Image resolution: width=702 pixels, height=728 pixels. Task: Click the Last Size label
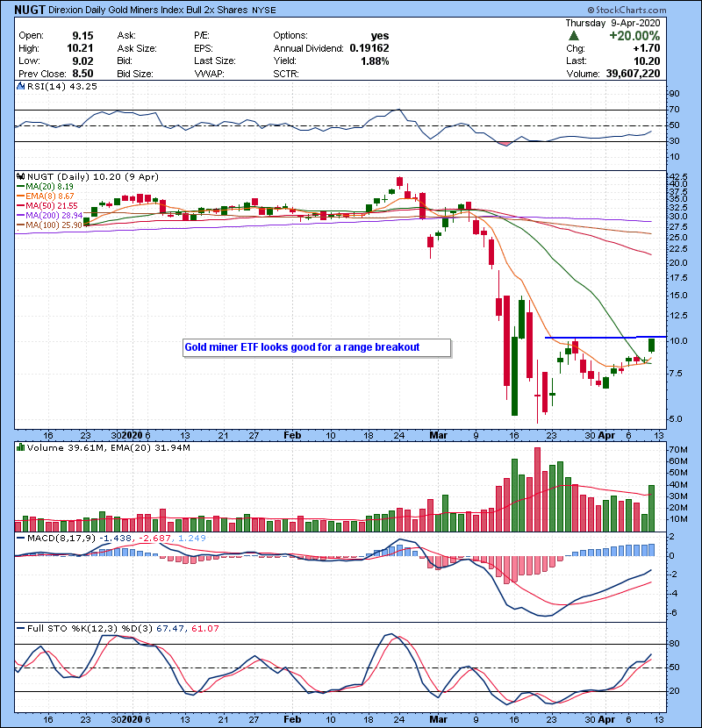[215, 61]
